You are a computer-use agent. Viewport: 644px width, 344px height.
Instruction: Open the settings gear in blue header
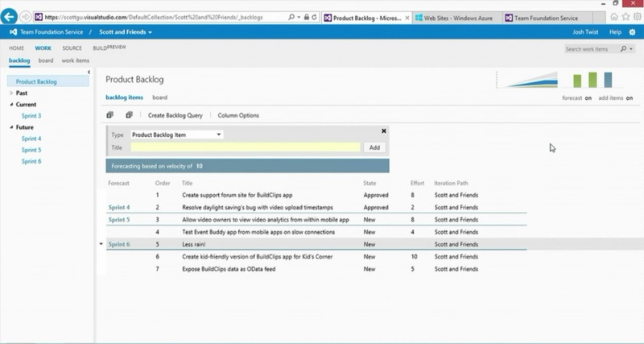(632, 32)
